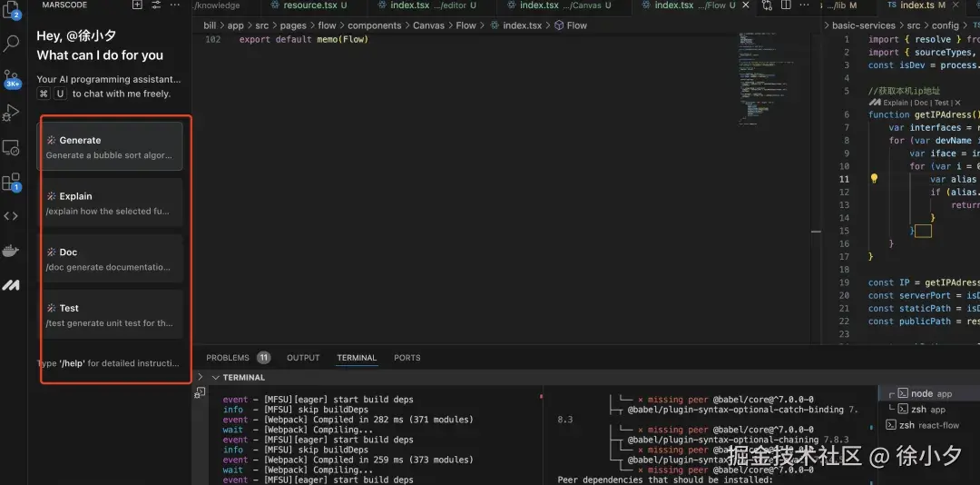980x485 pixels.
Task: Click the angle-brackets code icon in the activity bar
Action: click(x=11, y=216)
